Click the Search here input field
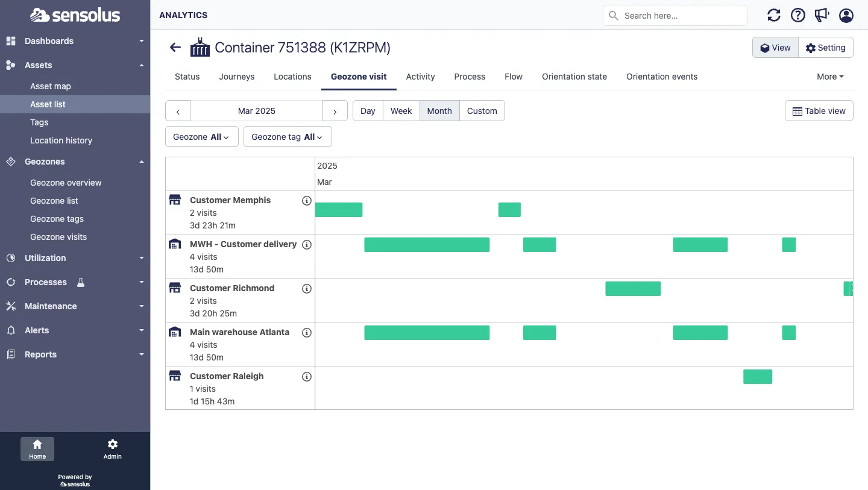Viewport: 868px width, 490px height. 675,16
